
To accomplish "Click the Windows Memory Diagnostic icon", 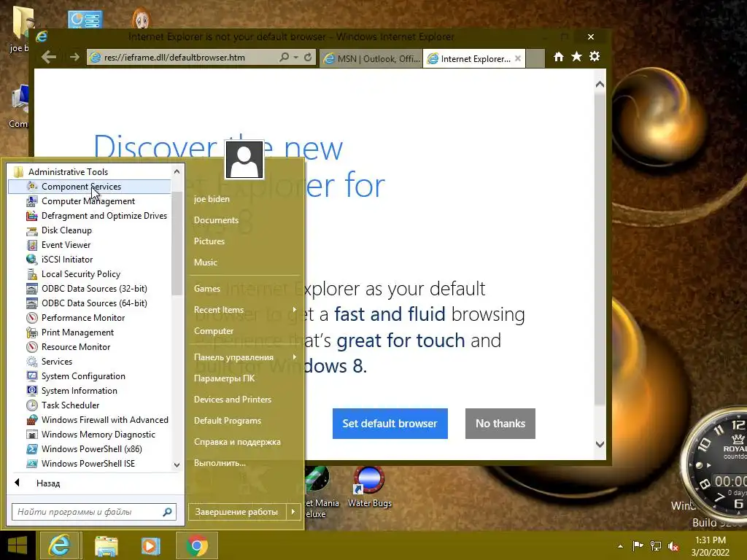I will click(32, 435).
